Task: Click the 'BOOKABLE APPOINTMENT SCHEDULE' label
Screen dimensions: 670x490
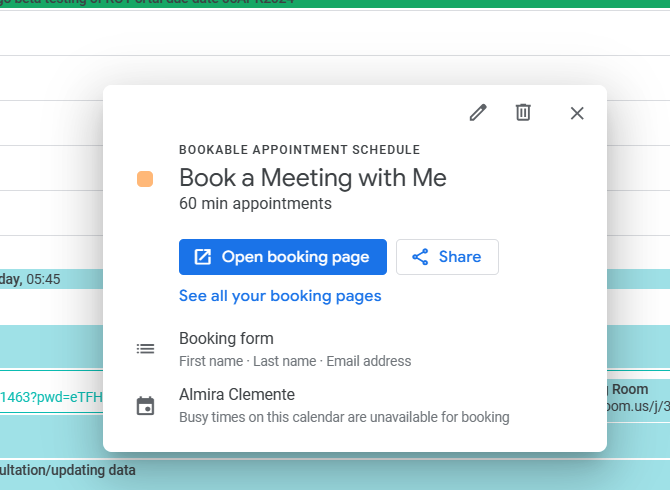Action: tap(300, 150)
